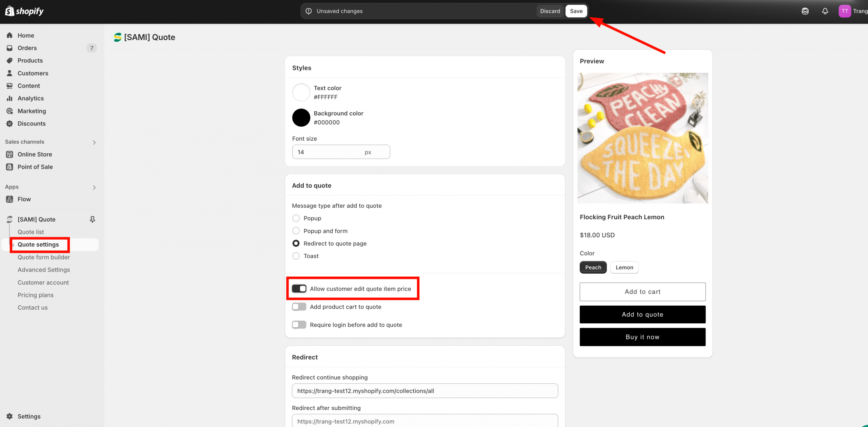Open Quote form builder
Image resolution: width=868 pixels, height=427 pixels.
(44, 257)
